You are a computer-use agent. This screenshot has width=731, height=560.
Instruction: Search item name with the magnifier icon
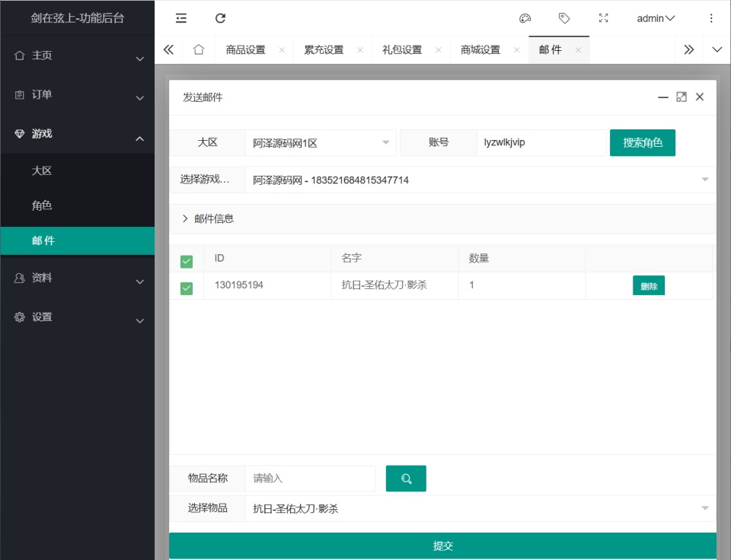(406, 478)
